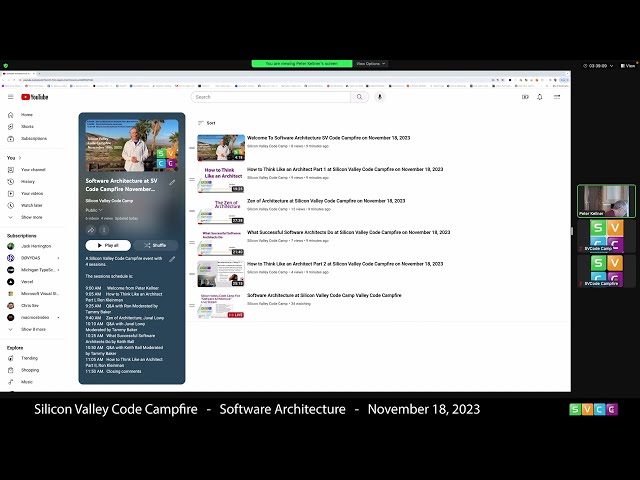
Task: Click the Create video camera icon
Action: 525,97
